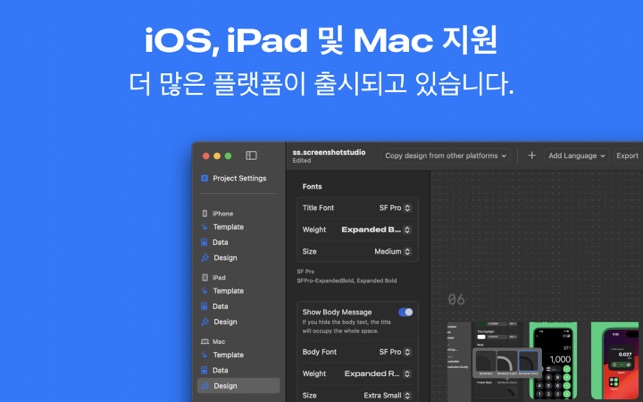Click the 06 canvas label
This screenshot has height=402, width=643.
456,299
